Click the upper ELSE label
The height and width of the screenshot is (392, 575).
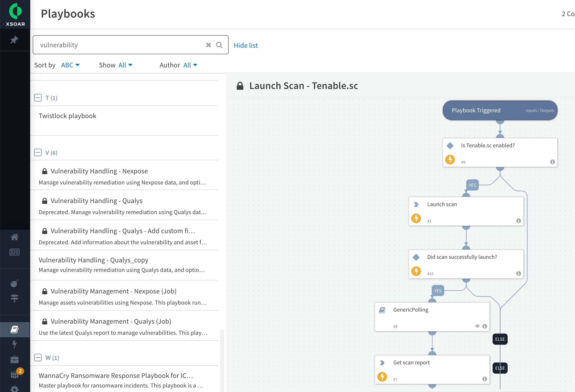point(500,339)
